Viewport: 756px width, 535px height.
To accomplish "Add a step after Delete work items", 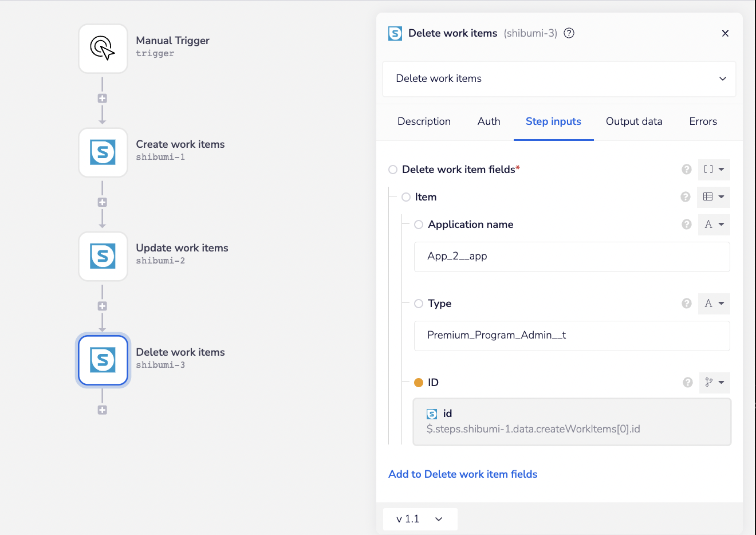I will coord(103,410).
